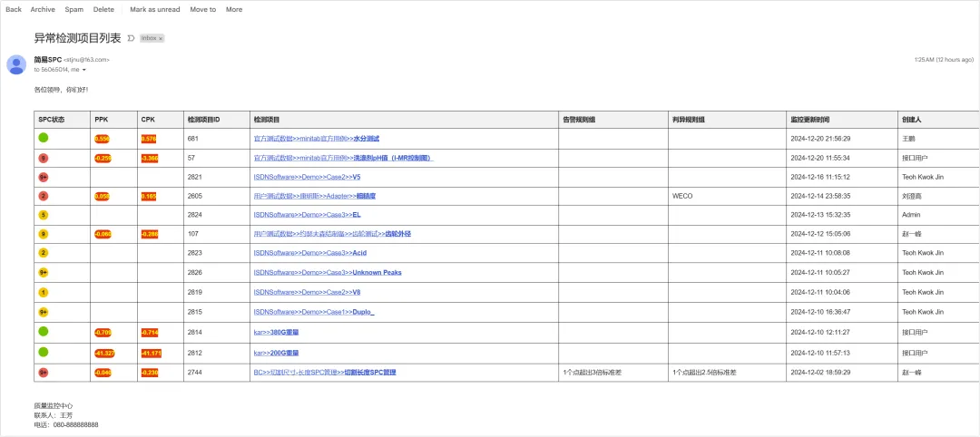This screenshot has height=437, width=980.
Task: Expand recipient details arrow next to 'me'
Action: [83, 70]
